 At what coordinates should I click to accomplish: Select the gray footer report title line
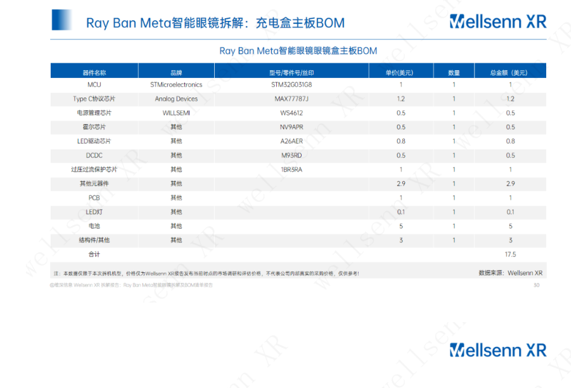131,285
